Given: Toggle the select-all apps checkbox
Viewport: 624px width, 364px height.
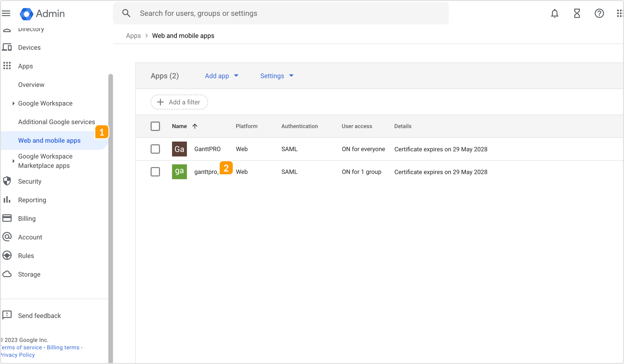Looking at the screenshot, I should 155,126.
